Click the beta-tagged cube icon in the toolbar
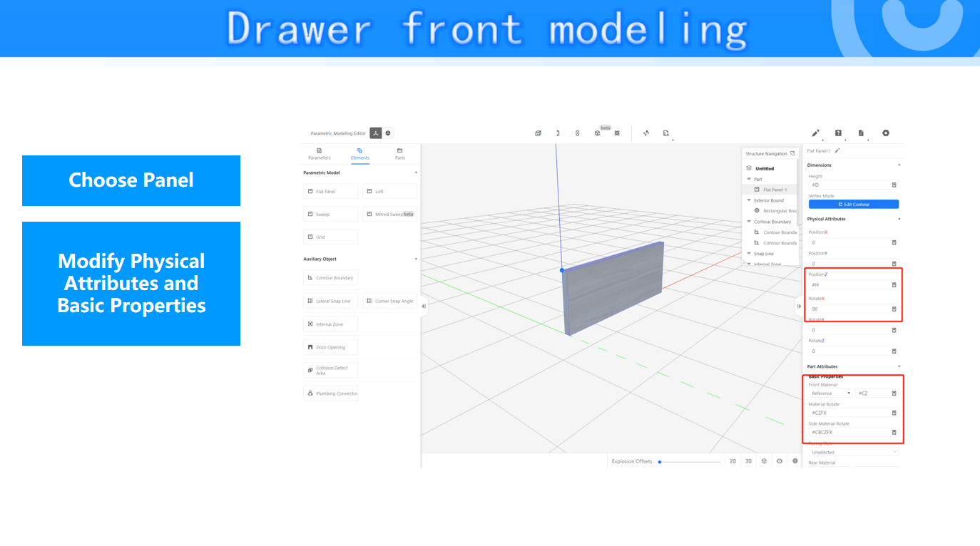 (x=598, y=133)
